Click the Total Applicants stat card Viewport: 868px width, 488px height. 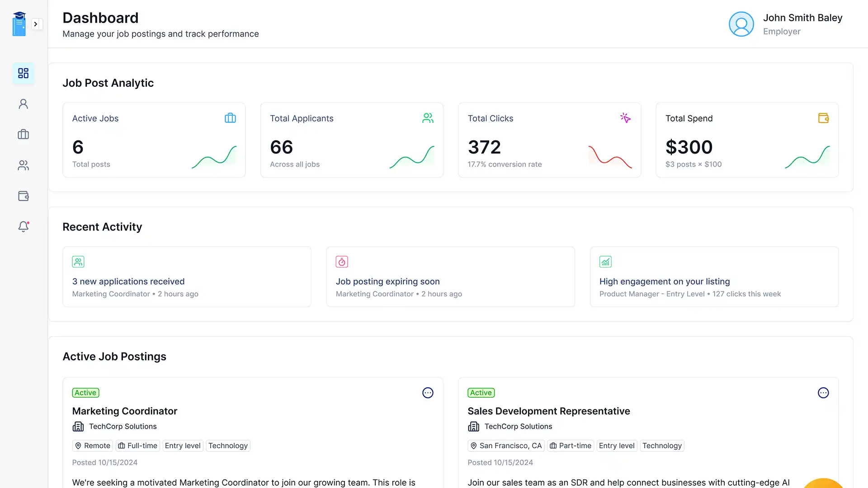(352, 140)
